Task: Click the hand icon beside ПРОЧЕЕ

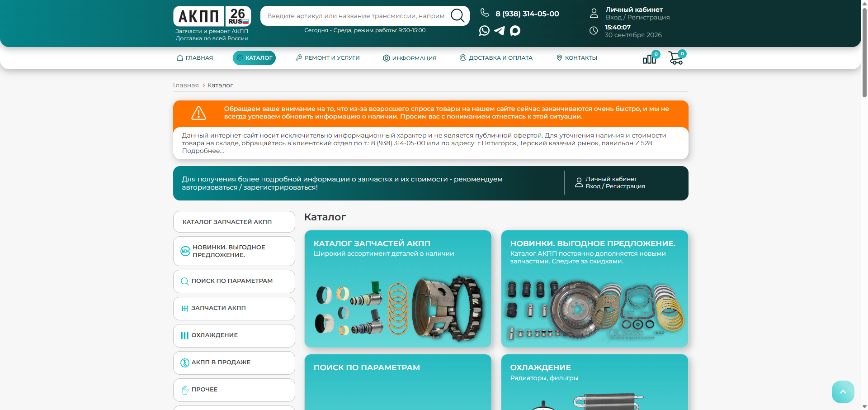Action: (x=185, y=390)
